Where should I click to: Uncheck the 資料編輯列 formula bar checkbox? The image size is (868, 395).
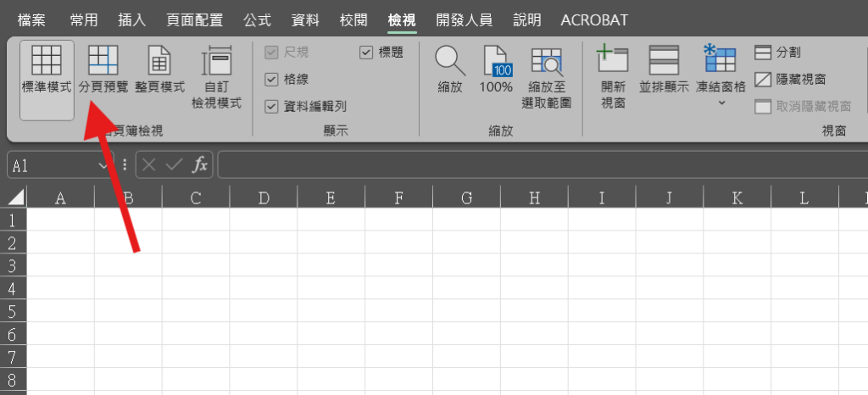coord(272,106)
